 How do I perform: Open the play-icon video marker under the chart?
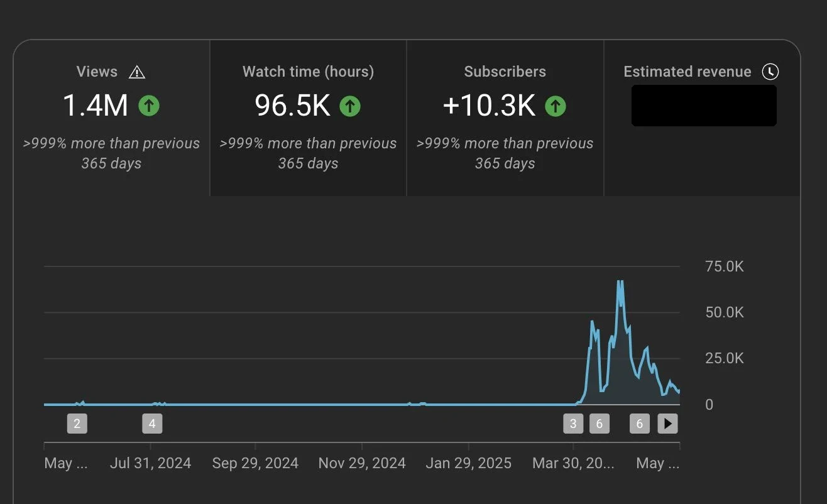tap(667, 424)
